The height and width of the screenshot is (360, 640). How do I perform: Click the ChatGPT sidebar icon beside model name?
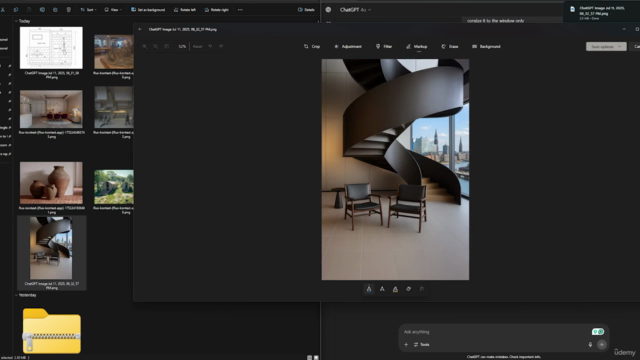click(329, 10)
